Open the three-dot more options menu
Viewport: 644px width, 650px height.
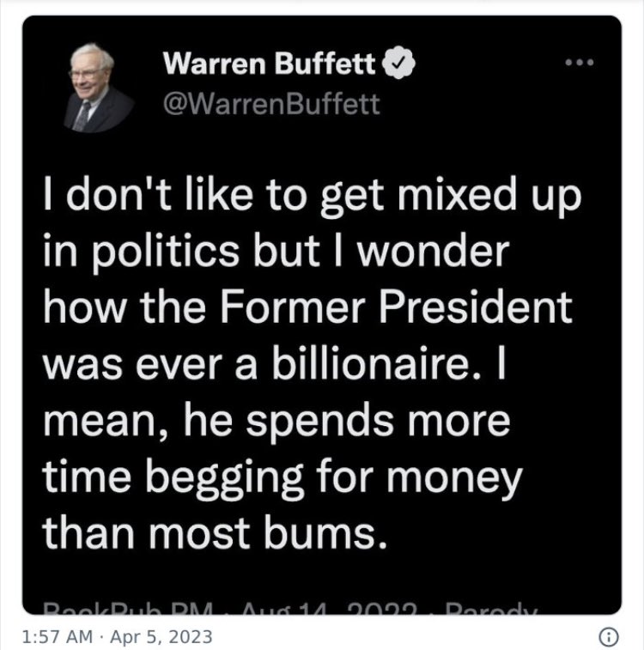580,63
